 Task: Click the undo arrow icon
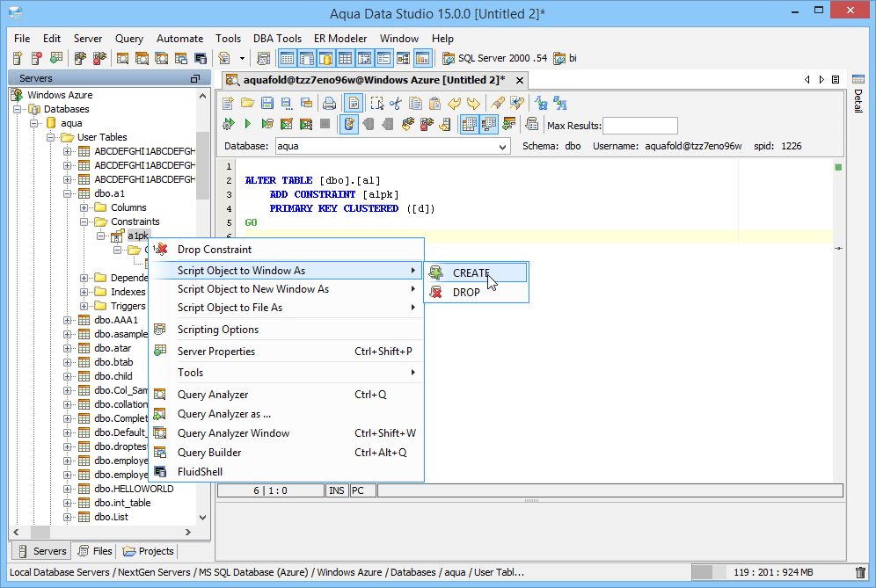click(454, 104)
